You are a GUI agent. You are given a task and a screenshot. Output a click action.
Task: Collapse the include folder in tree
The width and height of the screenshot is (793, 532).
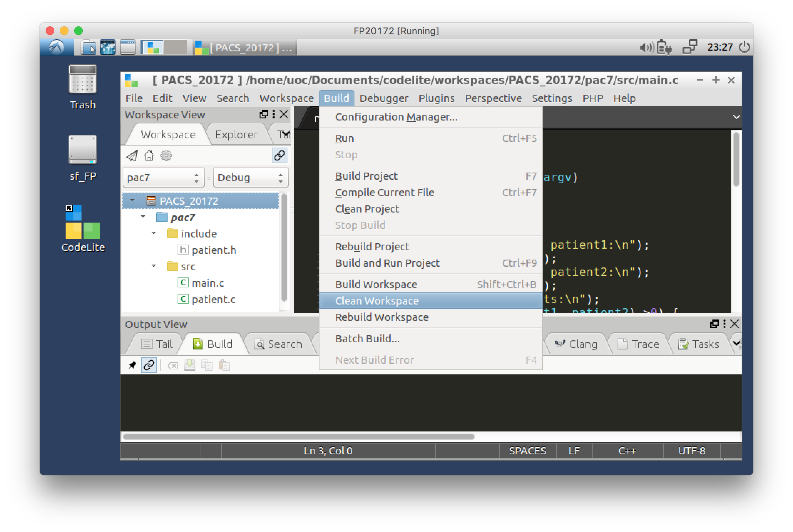pos(154,233)
